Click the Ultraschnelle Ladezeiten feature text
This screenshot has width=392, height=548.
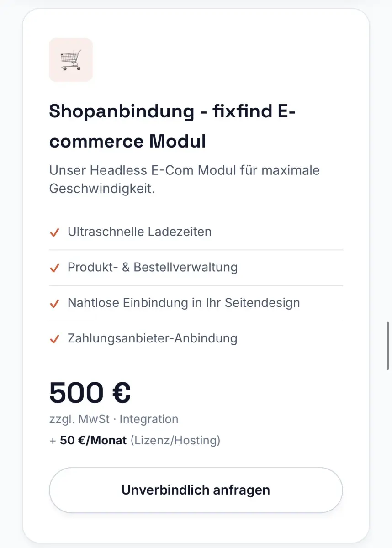tap(139, 232)
